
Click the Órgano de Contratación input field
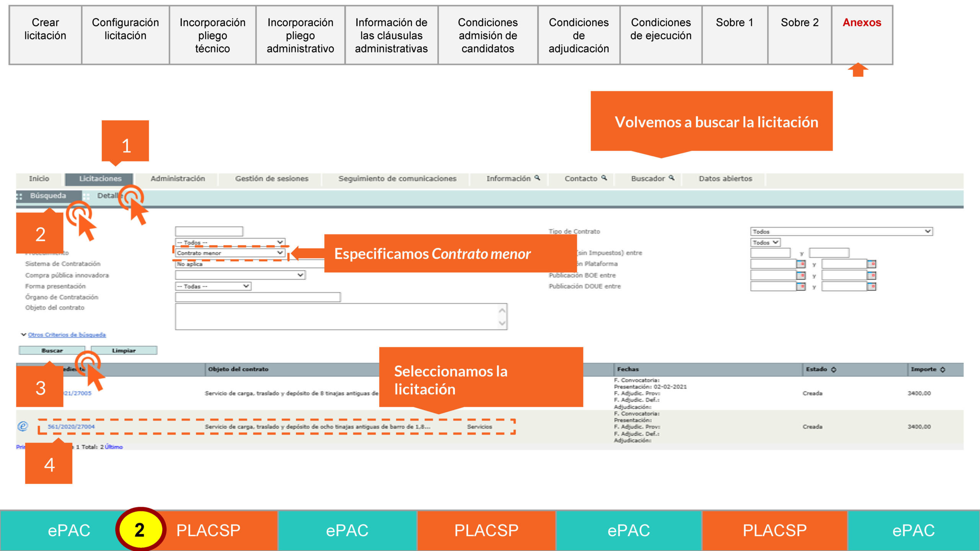click(258, 297)
